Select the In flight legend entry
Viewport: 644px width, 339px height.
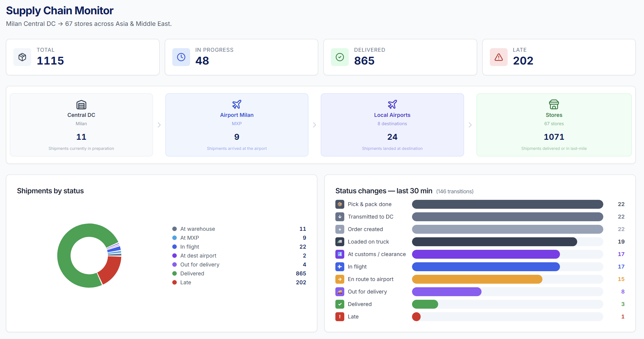tap(190, 247)
